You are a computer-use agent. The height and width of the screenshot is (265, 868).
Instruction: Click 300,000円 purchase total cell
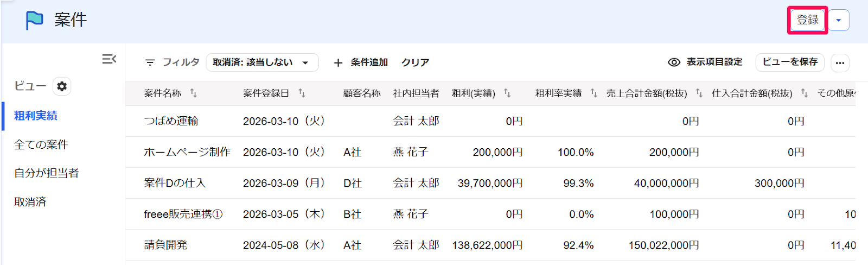[x=780, y=183]
